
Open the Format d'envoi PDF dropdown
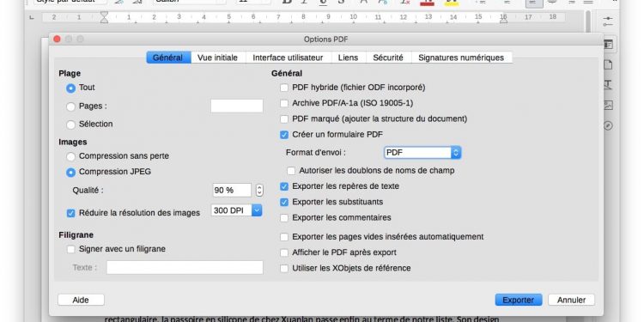tap(422, 153)
